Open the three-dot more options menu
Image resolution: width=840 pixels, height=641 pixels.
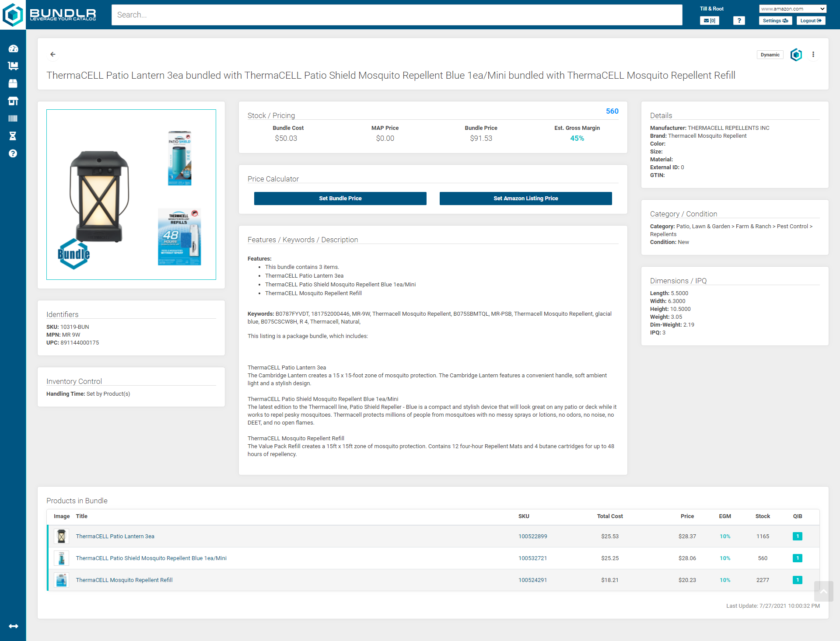[813, 55]
